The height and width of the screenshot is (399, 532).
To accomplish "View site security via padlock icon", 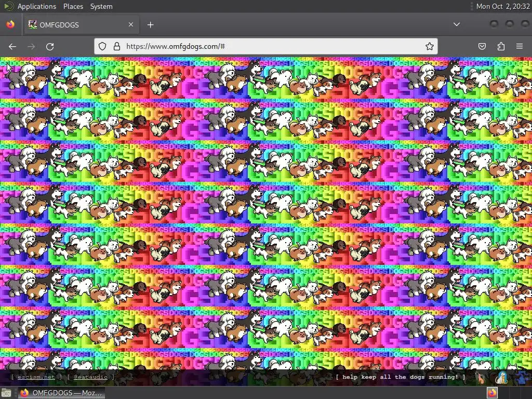I will tap(117, 46).
